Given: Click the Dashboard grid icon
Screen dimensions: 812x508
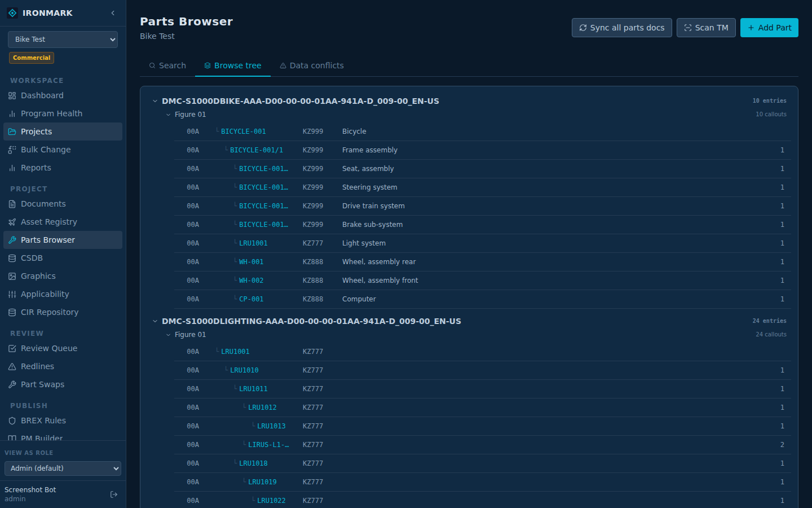Looking at the screenshot, I should click(x=12, y=96).
